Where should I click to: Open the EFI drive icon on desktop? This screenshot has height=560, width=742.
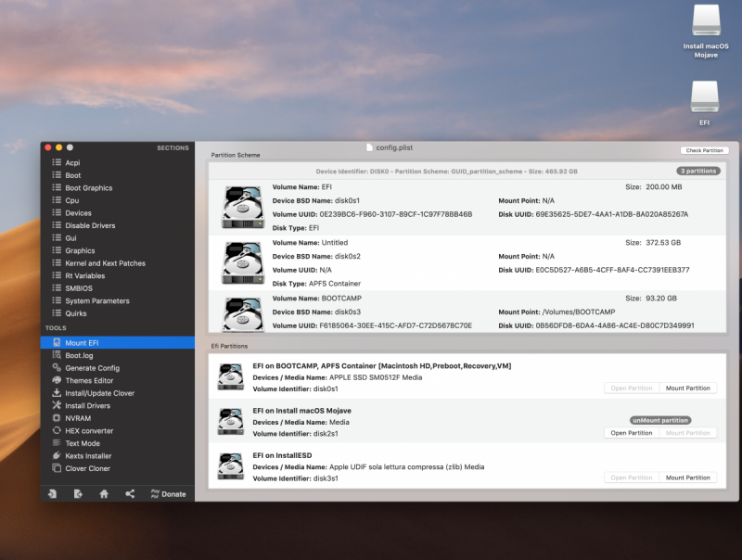[705, 96]
